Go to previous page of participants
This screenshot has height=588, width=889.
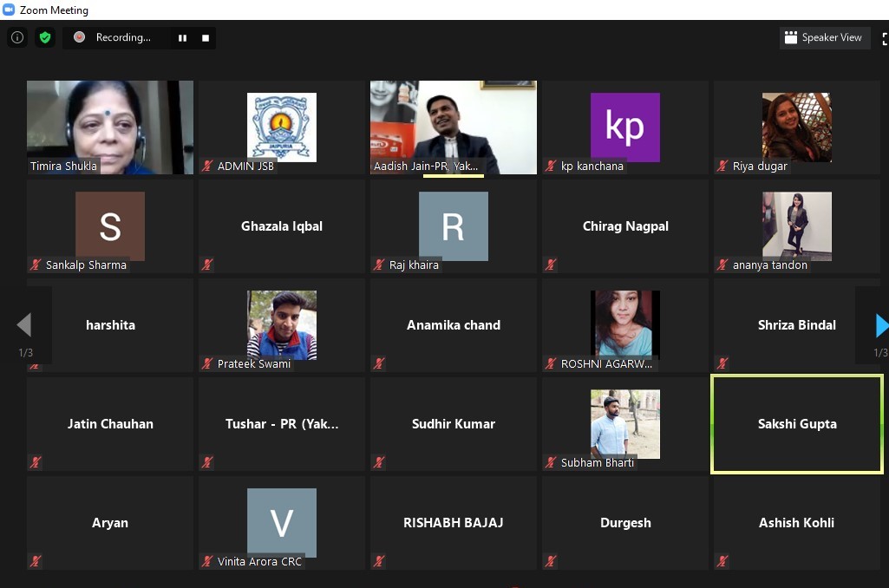coord(24,325)
